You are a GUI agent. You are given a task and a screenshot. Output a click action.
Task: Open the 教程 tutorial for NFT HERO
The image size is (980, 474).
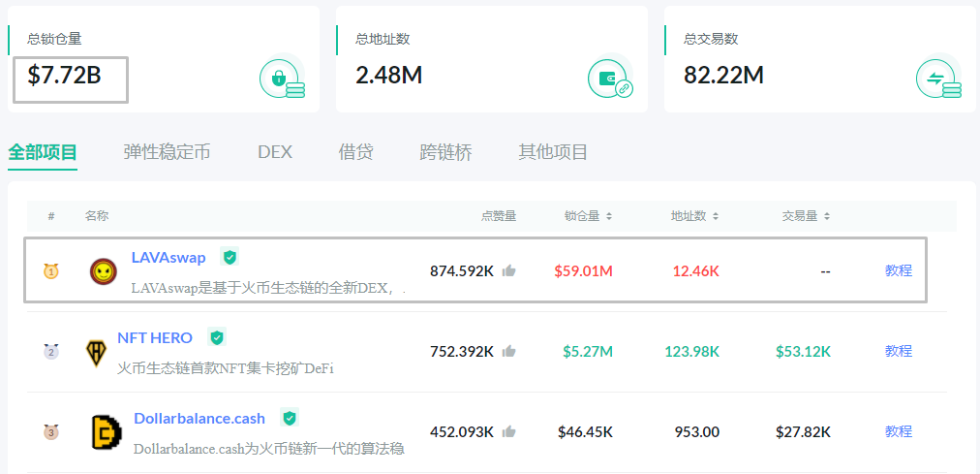point(899,351)
